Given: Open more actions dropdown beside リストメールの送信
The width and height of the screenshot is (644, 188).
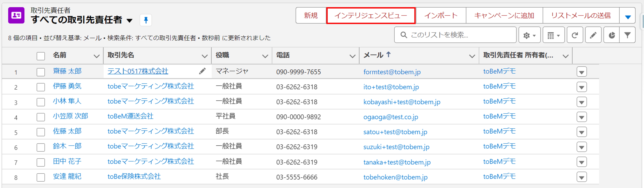Looking at the screenshot, I should tap(628, 15).
